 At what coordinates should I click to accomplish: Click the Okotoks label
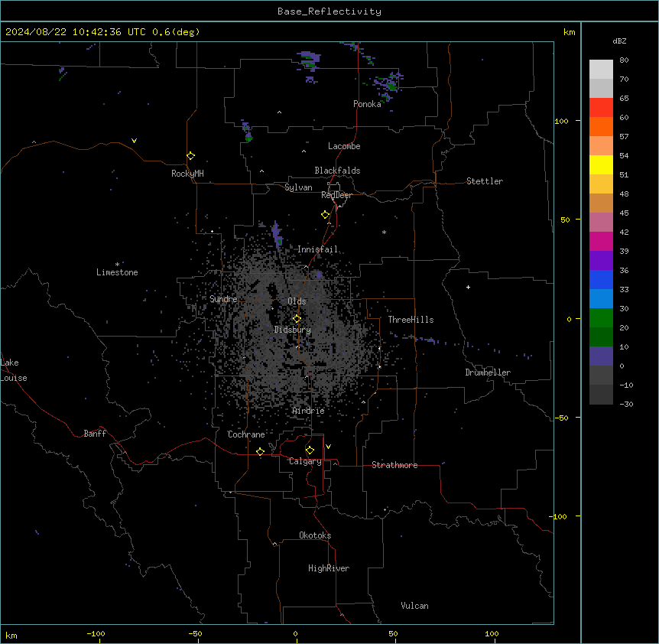(315, 535)
